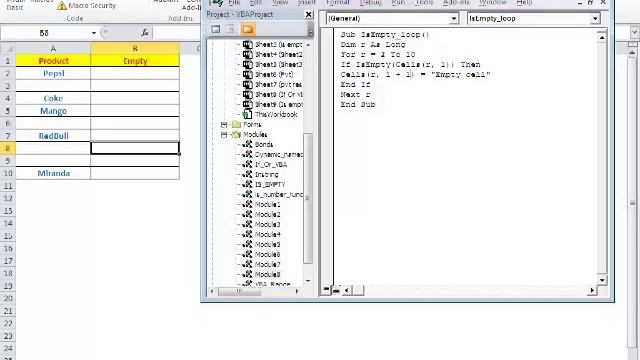Open the Name Box dropdown arrow

(94, 33)
